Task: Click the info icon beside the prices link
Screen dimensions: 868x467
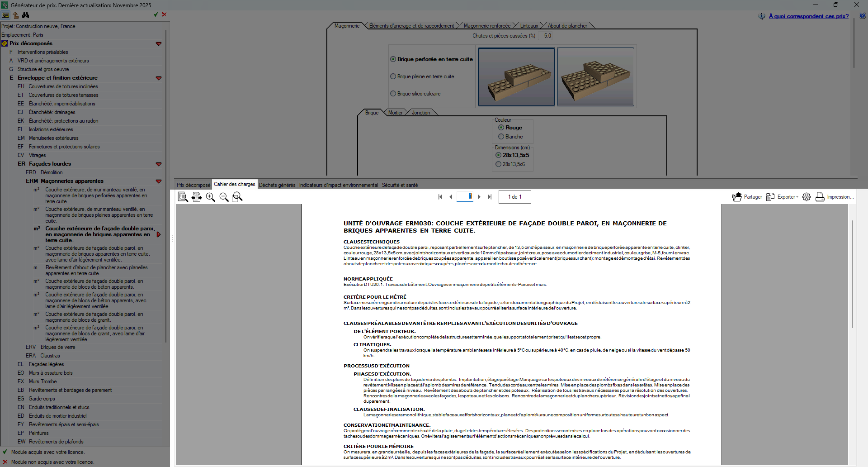Action: tap(762, 16)
